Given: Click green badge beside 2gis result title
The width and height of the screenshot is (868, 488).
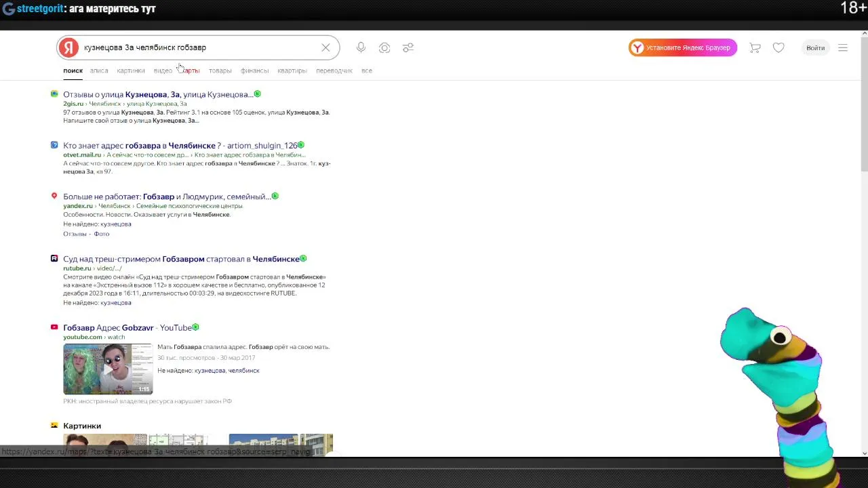Looking at the screenshot, I should [x=257, y=94].
